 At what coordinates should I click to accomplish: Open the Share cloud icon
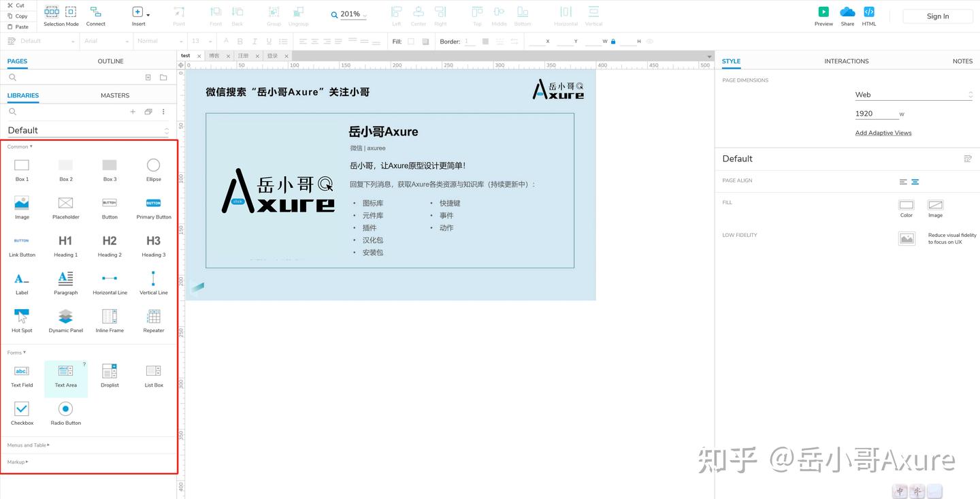pyautogui.click(x=847, y=12)
